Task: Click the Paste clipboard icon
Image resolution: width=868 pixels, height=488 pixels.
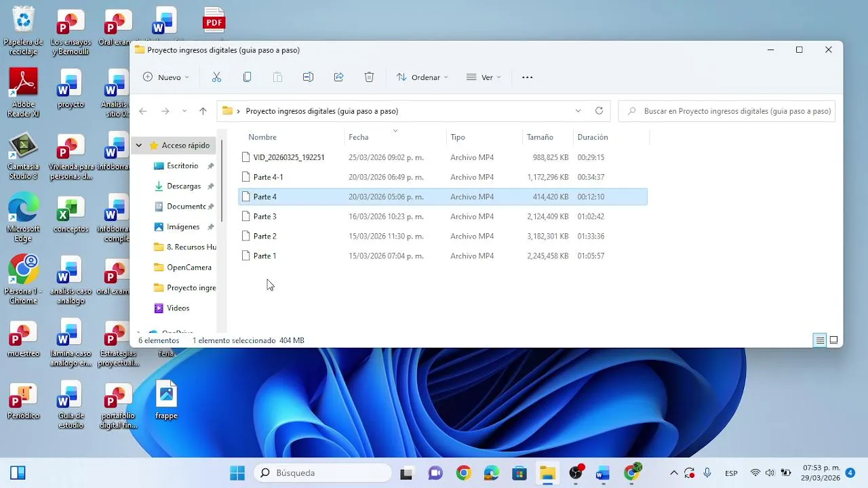Action: click(x=277, y=77)
